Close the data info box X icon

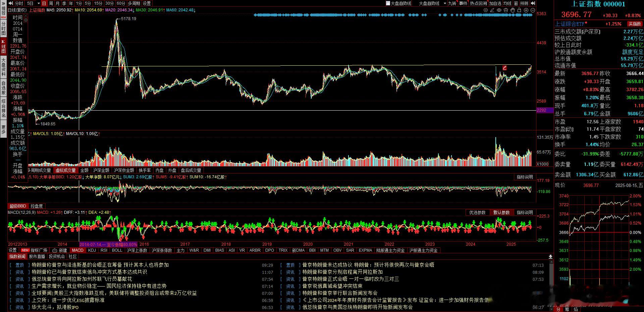(x=26, y=16)
